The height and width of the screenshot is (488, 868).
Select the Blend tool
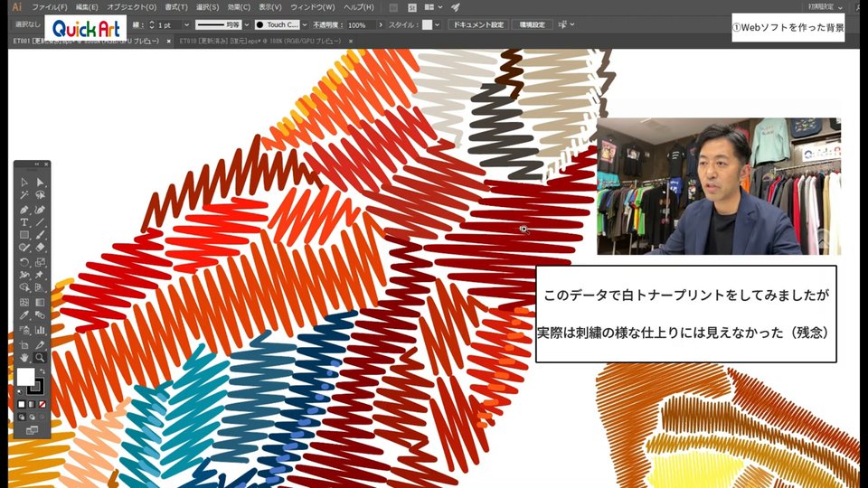point(40,315)
